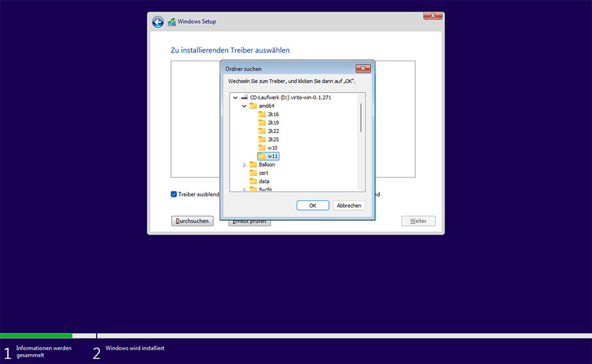Screen dimensions: 592x364
Task: Collapse the CD-Laufwerk (D:) node
Action: click(235, 98)
